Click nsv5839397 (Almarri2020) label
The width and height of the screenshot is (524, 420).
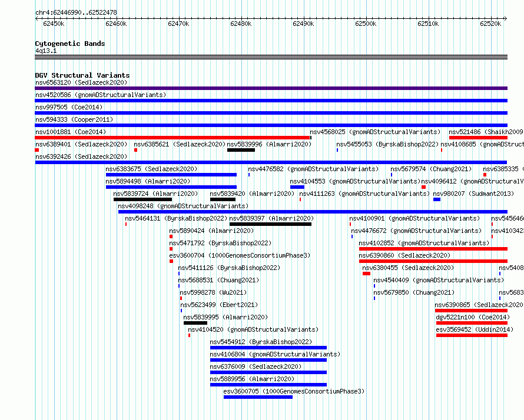click(271, 218)
